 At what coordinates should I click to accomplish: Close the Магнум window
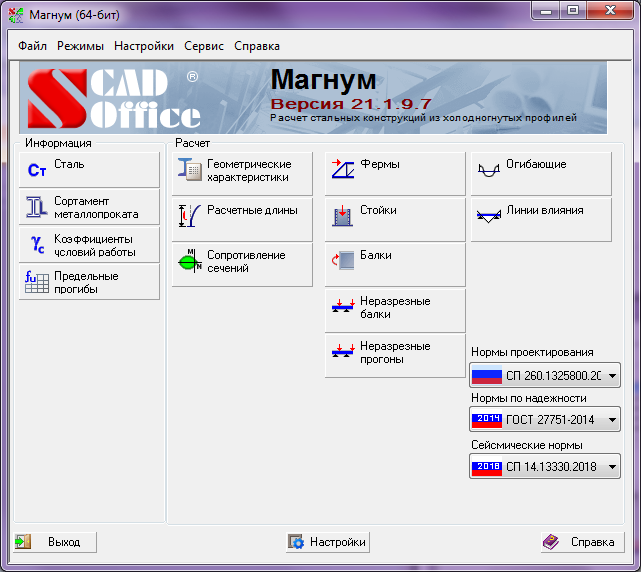coord(610,11)
